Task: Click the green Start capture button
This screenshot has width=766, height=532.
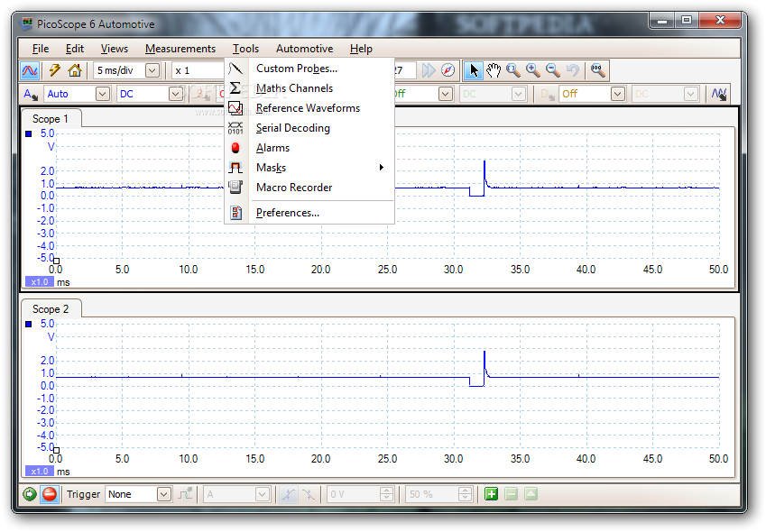Action: pos(30,494)
